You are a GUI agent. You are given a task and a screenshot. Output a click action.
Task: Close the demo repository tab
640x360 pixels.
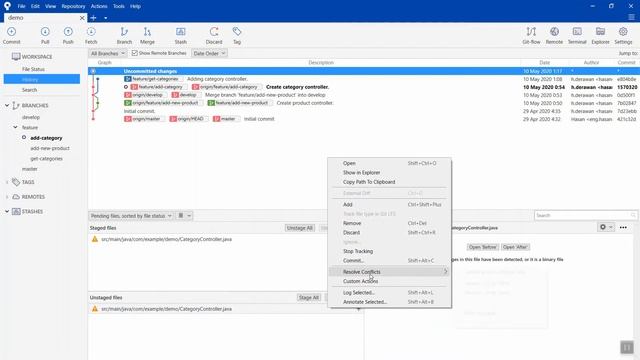coord(82,18)
